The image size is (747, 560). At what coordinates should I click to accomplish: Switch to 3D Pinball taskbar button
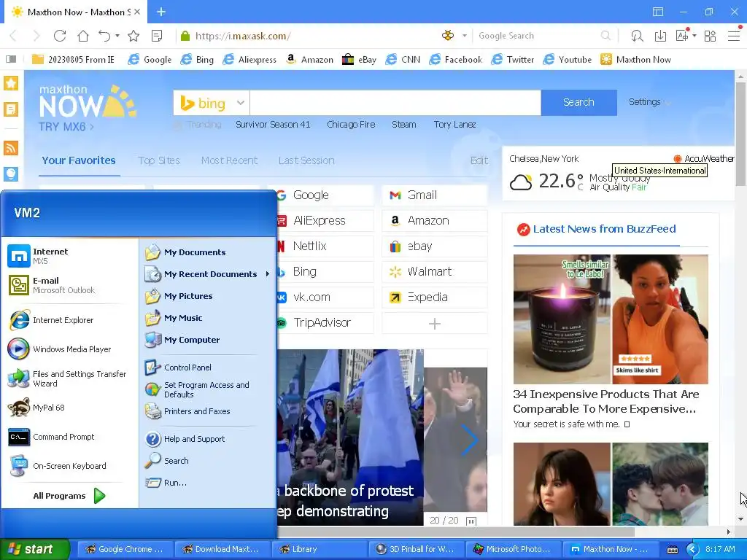click(x=416, y=549)
